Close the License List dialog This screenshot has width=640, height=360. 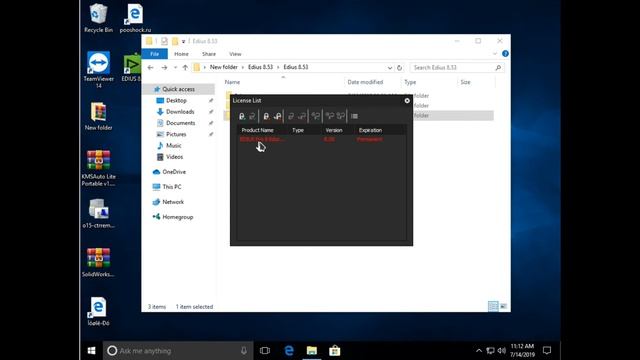pos(407,100)
